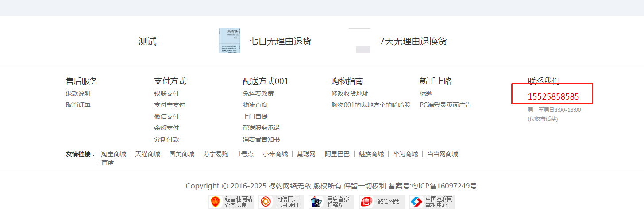Click the 售后服务 column heading
This screenshot has width=644, height=211.
coord(82,81)
